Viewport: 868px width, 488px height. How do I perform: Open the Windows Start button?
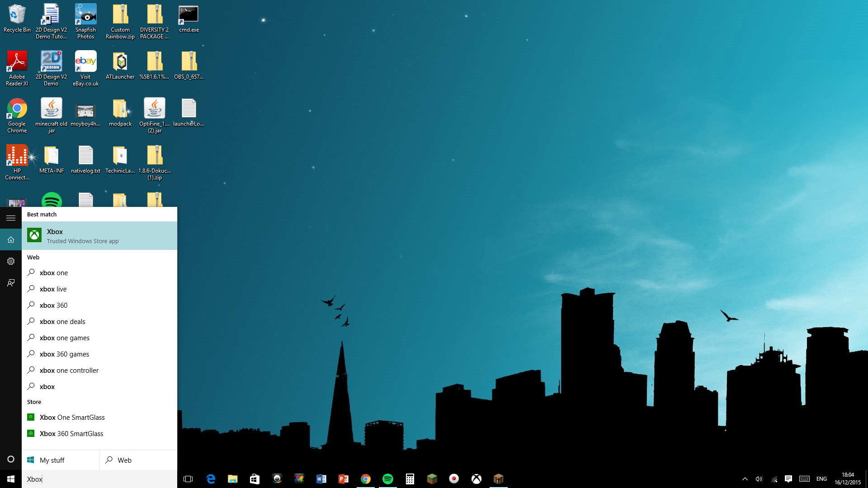click(11, 479)
